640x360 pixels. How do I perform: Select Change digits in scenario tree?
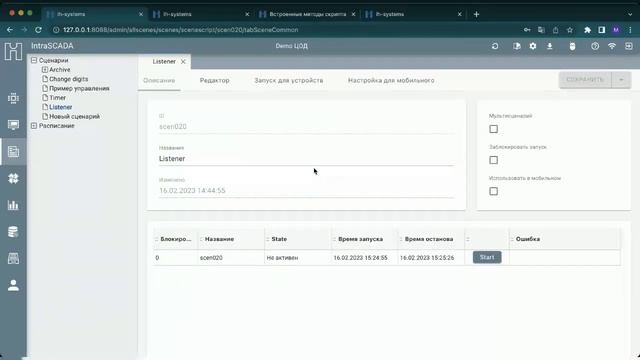click(x=68, y=79)
